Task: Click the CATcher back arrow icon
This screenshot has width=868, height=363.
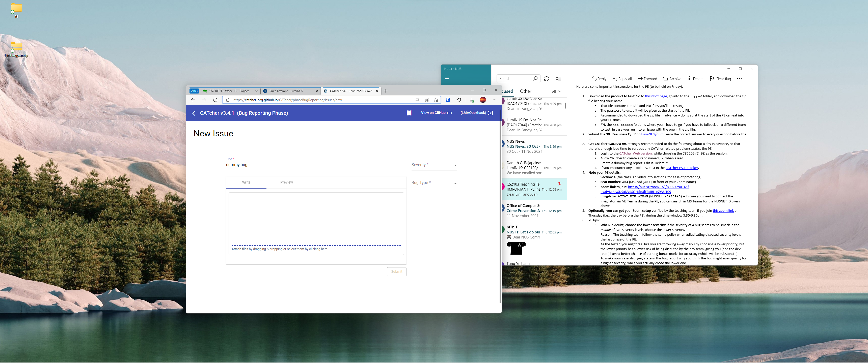Action: [x=194, y=113]
